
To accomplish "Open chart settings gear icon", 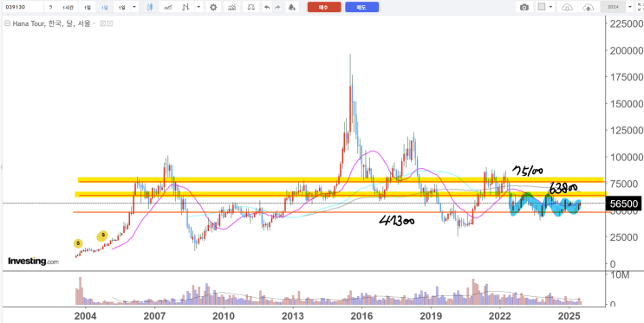I will click(213, 8).
